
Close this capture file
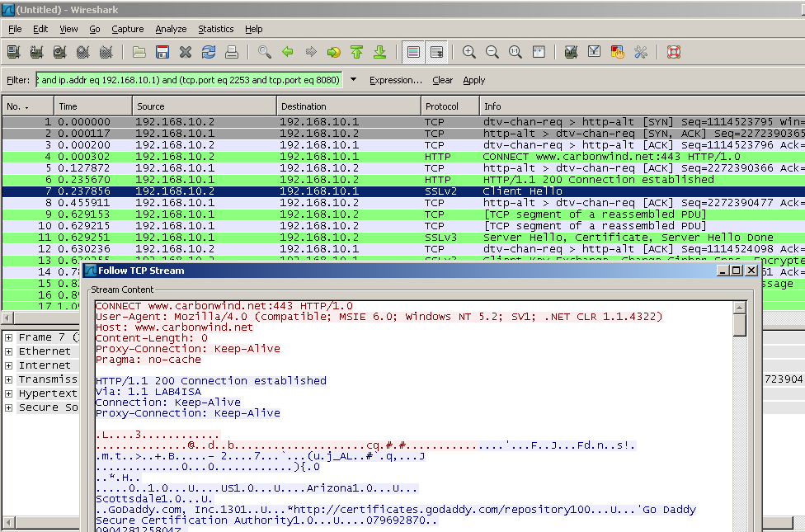pos(186,52)
